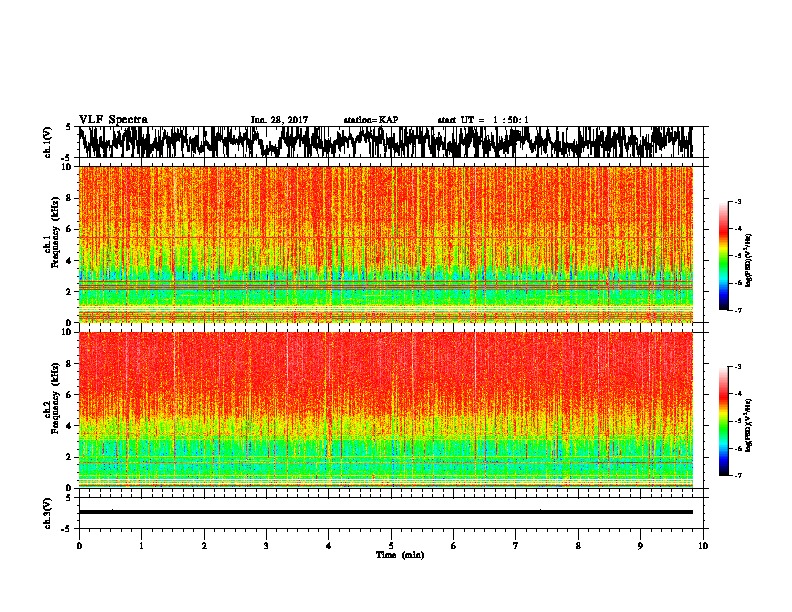Click the 'start UT = 1:50:1' text
792x612 pixels.
(483, 120)
